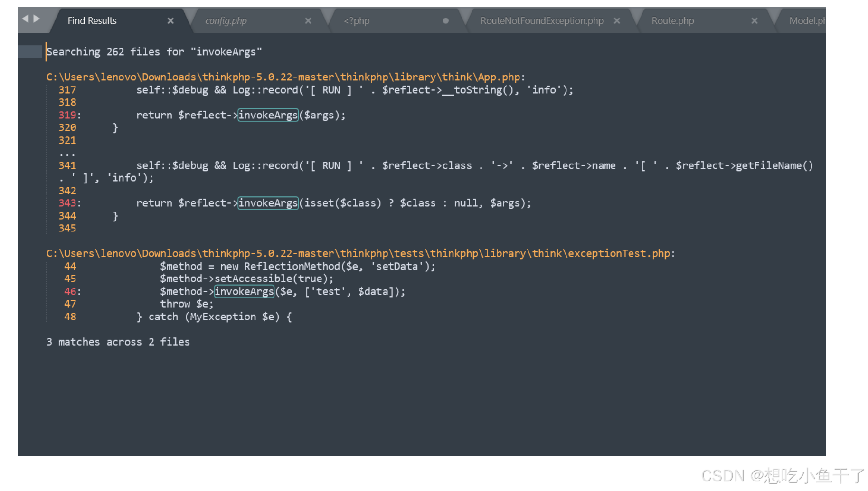The width and height of the screenshot is (868, 491).
Task: Click the tab scroll right arrow
Action: (37, 19)
